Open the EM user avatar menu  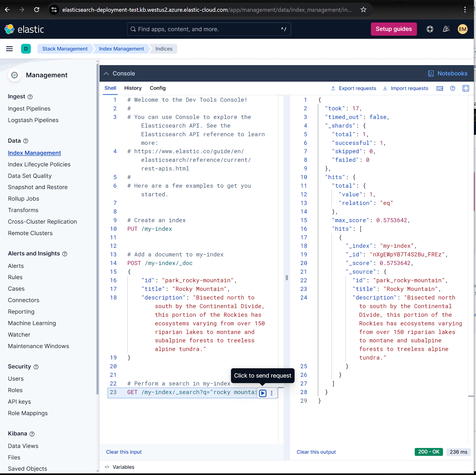click(462, 29)
